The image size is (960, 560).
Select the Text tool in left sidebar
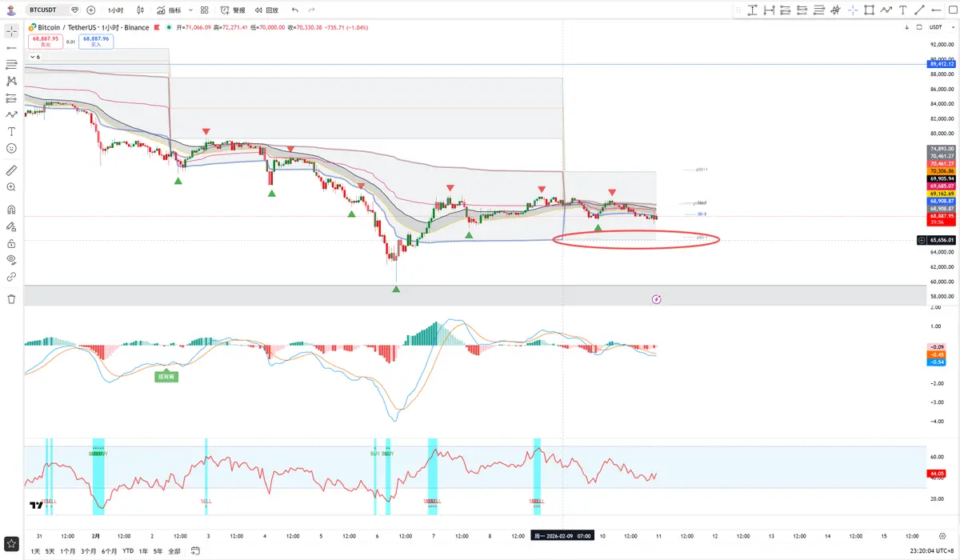click(11, 131)
